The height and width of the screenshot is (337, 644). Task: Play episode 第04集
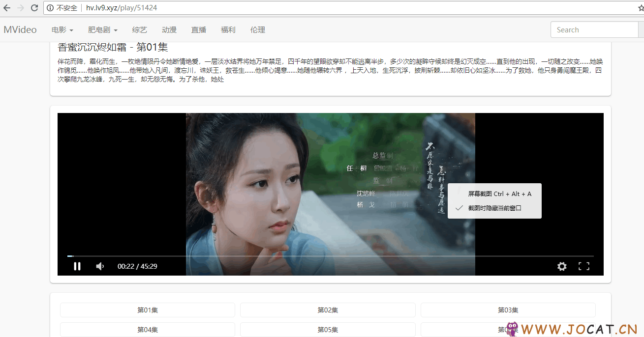click(x=148, y=330)
